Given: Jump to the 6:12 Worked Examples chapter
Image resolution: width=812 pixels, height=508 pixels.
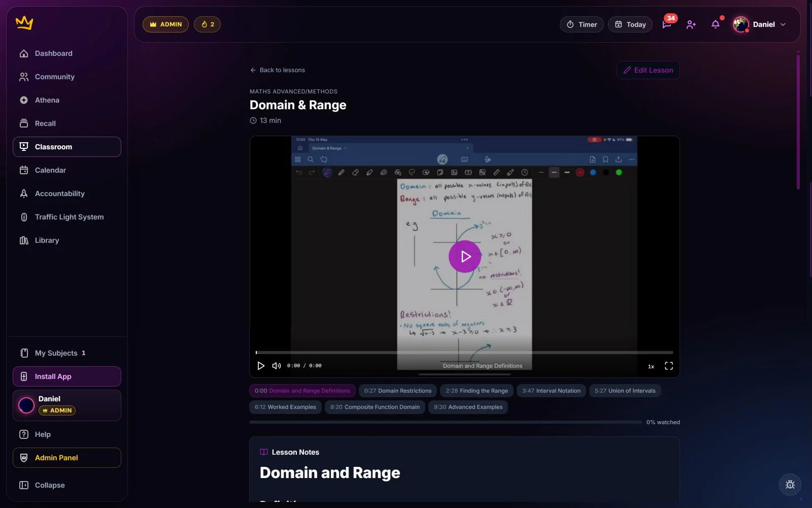Looking at the screenshot, I should point(285,407).
